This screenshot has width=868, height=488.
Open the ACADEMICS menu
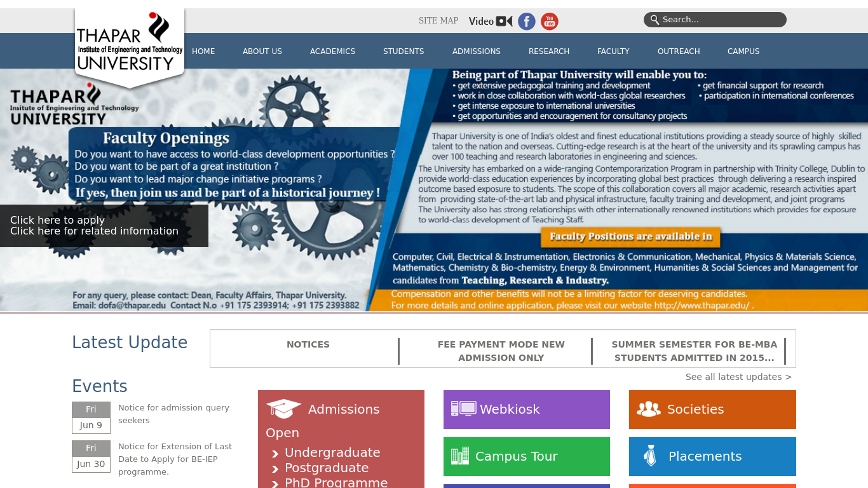[332, 51]
